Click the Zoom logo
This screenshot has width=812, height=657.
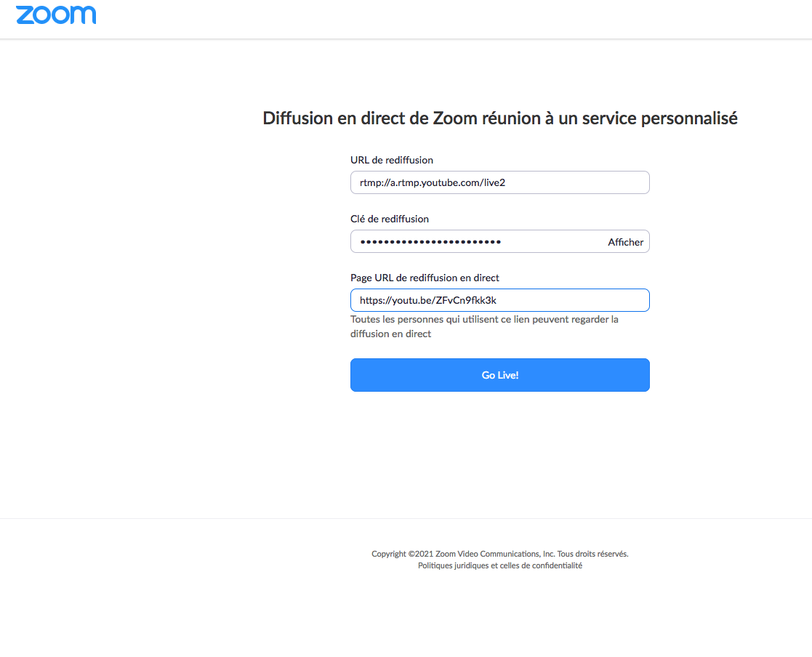[x=56, y=15]
